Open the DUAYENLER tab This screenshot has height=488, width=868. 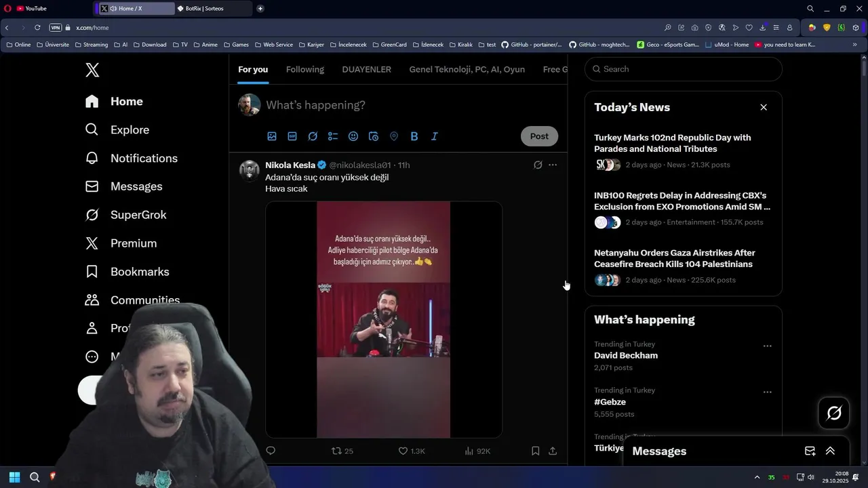(367, 69)
